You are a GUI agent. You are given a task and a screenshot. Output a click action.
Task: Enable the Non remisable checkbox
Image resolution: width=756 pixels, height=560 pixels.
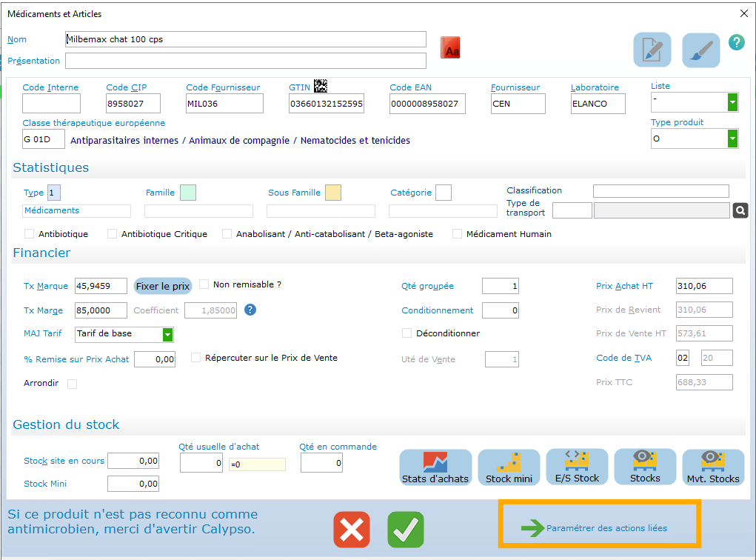point(204,284)
